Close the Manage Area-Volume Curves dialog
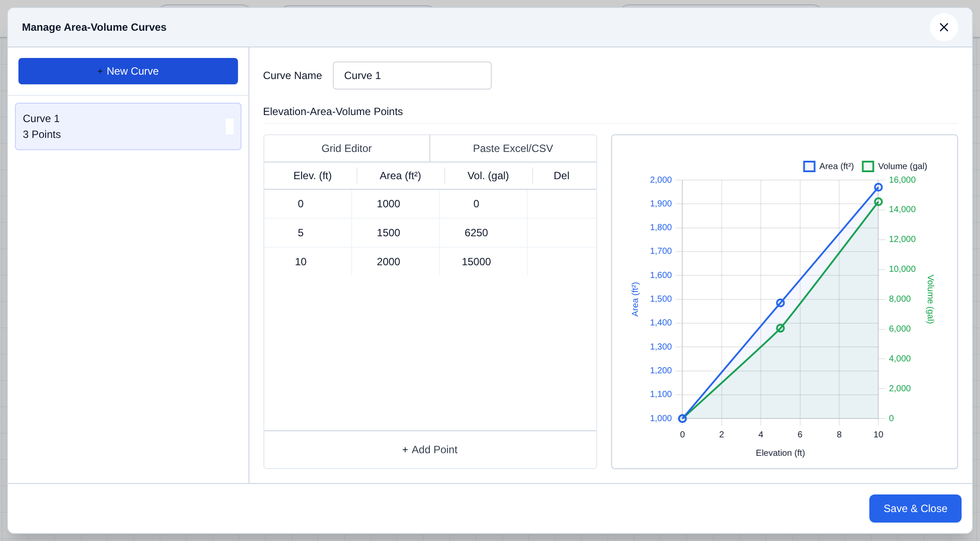This screenshot has height=541, width=980. tap(944, 27)
